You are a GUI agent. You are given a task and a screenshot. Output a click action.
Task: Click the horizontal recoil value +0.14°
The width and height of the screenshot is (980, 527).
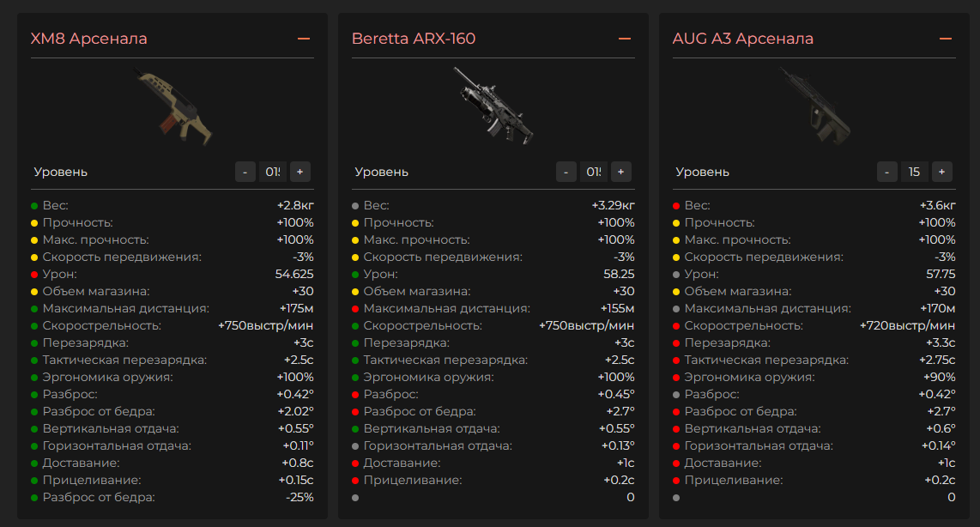(939, 446)
